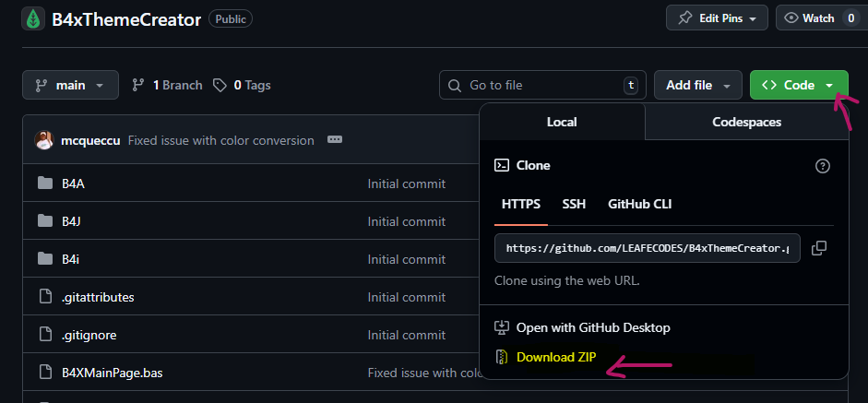
Task: Open the B4A folder
Action: (x=73, y=184)
